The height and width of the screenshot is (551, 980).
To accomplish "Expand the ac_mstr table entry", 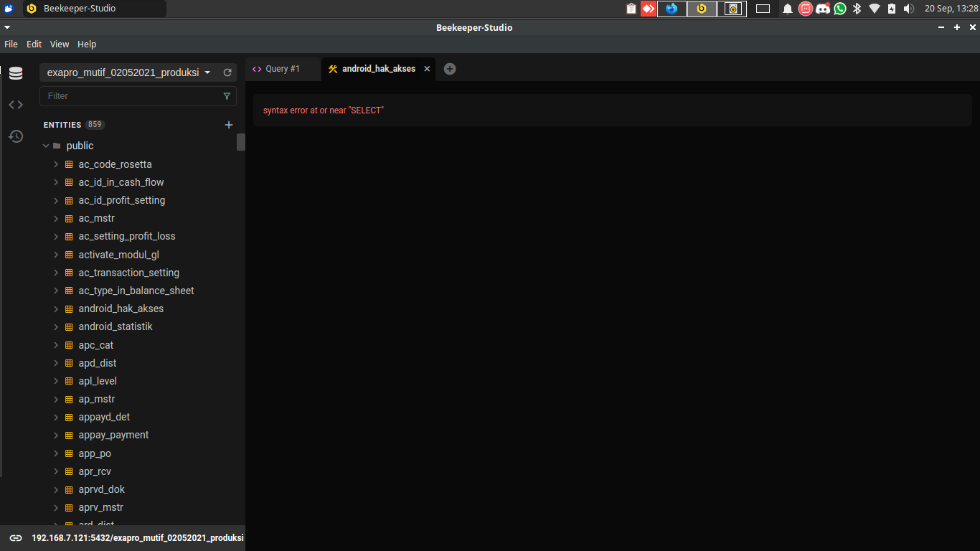I will click(x=56, y=218).
